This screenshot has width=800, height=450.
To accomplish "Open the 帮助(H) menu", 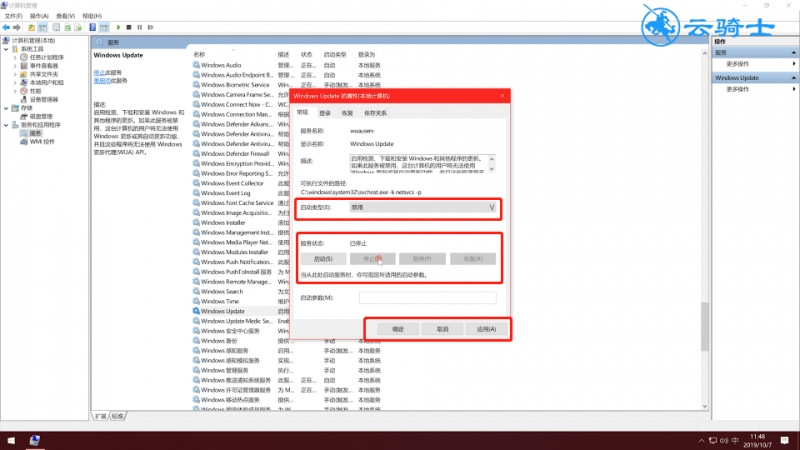I will (x=92, y=16).
